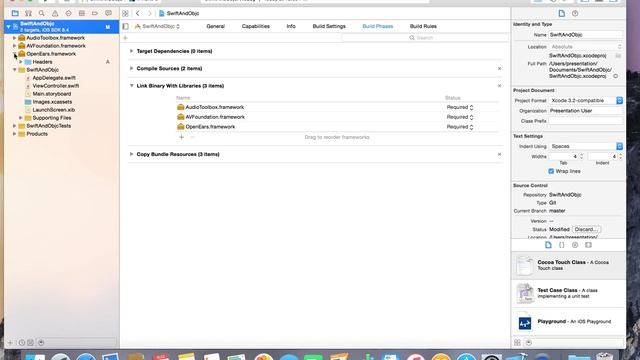
Task: Collapse Link Binary With Libraries section
Action: (131, 86)
